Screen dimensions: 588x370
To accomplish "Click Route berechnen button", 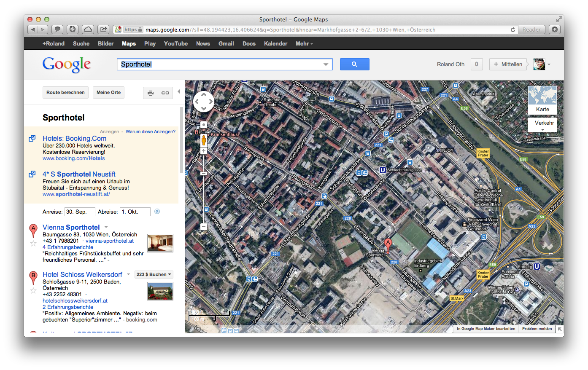I will (65, 92).
